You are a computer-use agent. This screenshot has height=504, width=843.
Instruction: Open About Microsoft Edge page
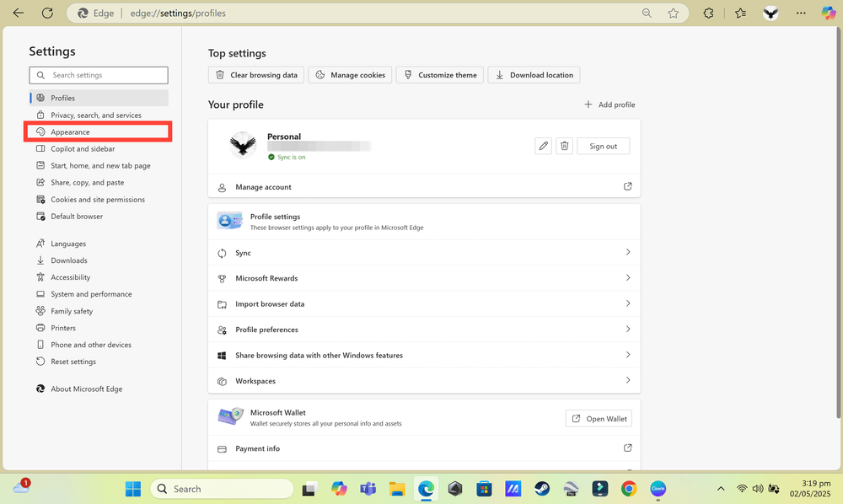99,389
